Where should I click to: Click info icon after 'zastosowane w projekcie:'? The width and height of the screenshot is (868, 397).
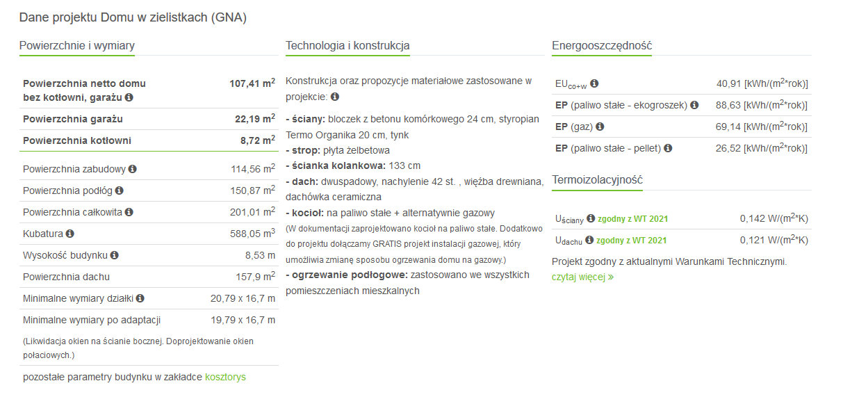[x=335, y=97]
